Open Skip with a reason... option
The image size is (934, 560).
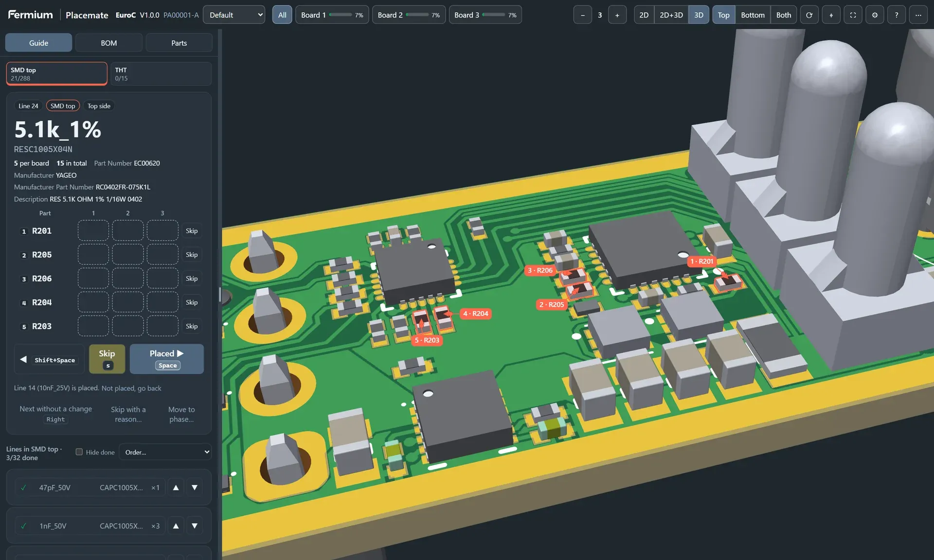pos(128,414)
